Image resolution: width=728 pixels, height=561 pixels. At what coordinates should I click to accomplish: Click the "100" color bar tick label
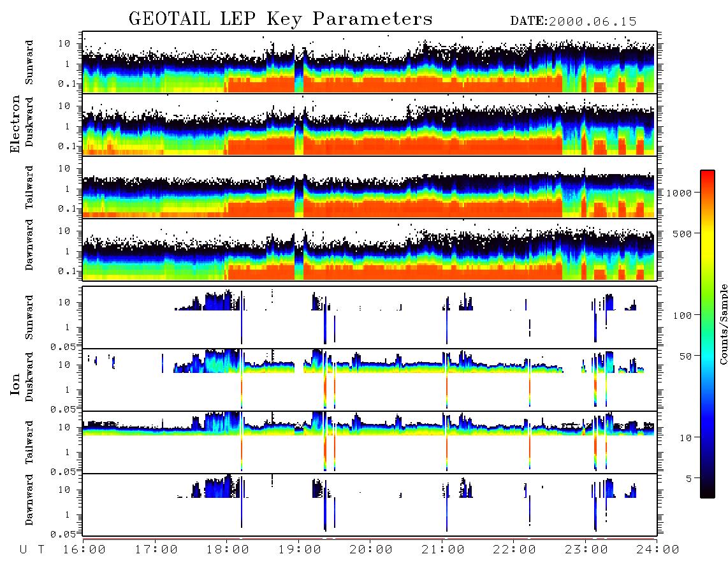pyautogui.click(x=682, y=316)
